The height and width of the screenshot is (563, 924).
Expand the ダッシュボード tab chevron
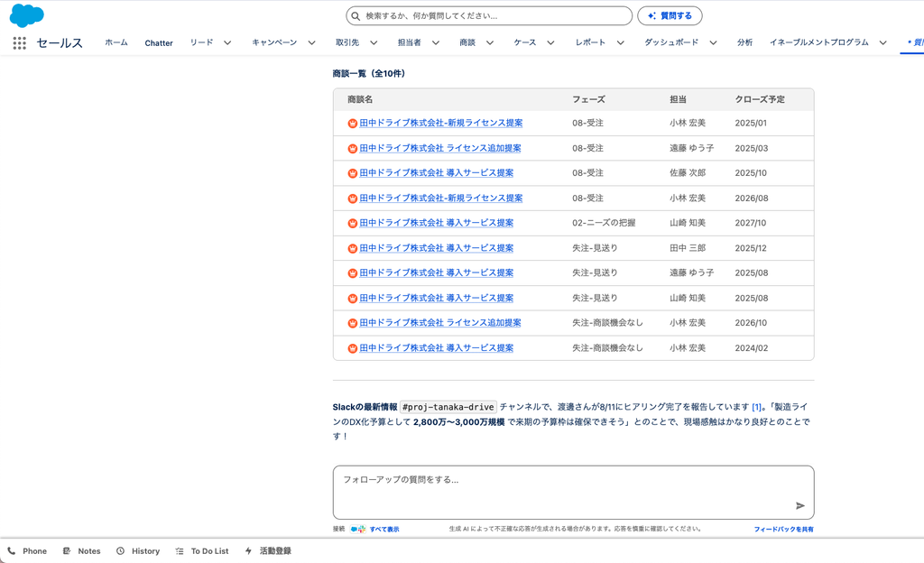(x=713, y=43)
